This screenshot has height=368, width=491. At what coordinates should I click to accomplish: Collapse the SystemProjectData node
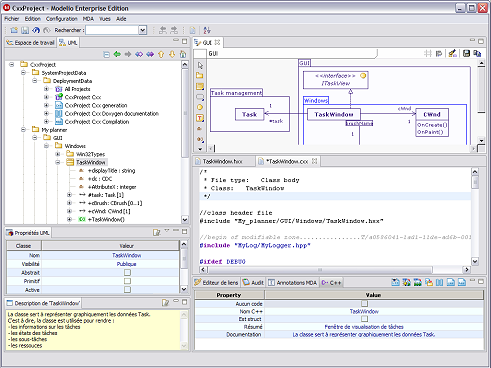coord(23,73)
